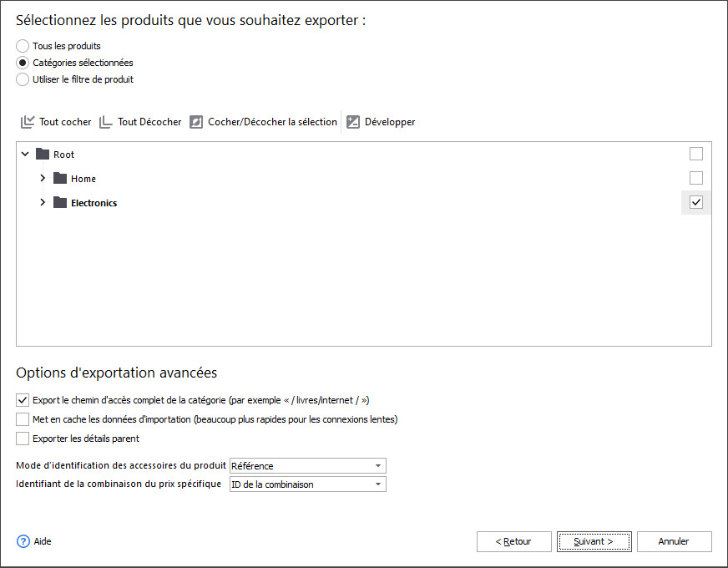
Task: Click the Tout cocher toolbar label
Action: 65,122
